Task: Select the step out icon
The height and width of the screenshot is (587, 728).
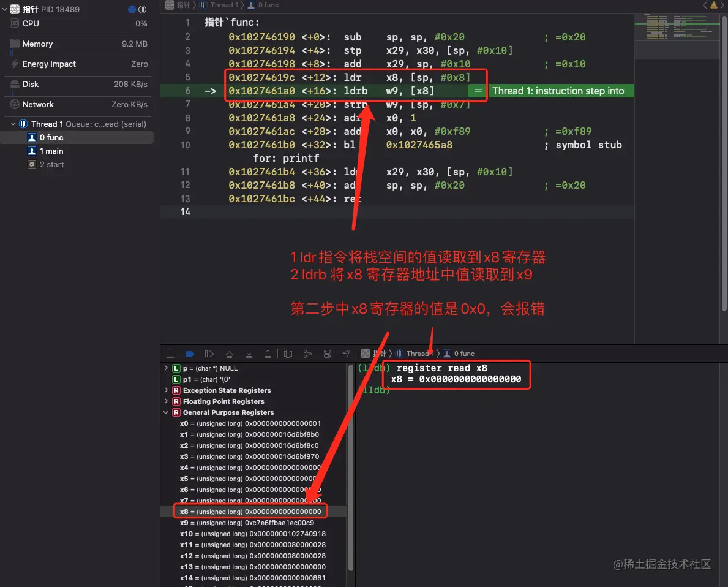Action: (x=268, y=354)
